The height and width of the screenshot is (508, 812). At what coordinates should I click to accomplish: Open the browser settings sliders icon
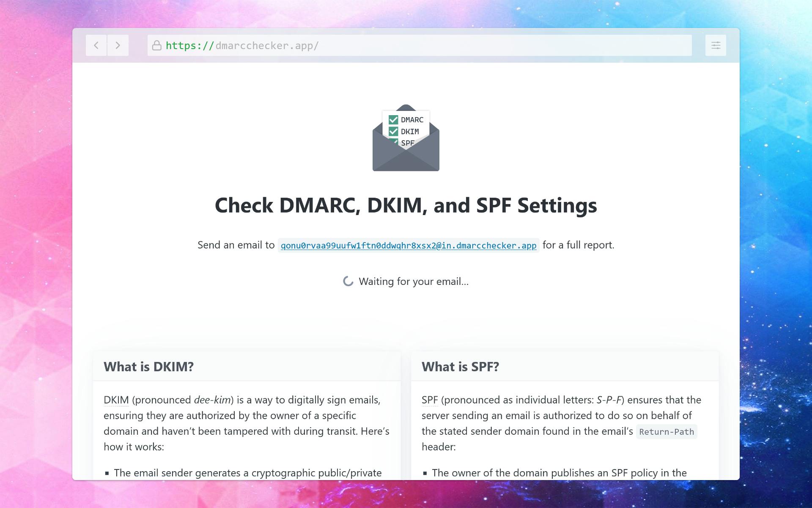[x=716, y=45]
